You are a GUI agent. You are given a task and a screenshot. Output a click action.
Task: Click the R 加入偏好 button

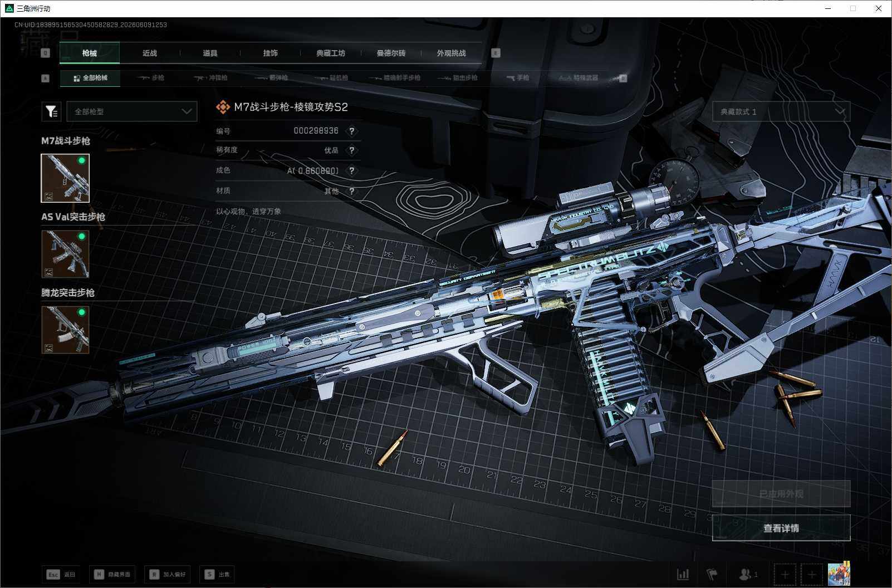coord(167,574)
